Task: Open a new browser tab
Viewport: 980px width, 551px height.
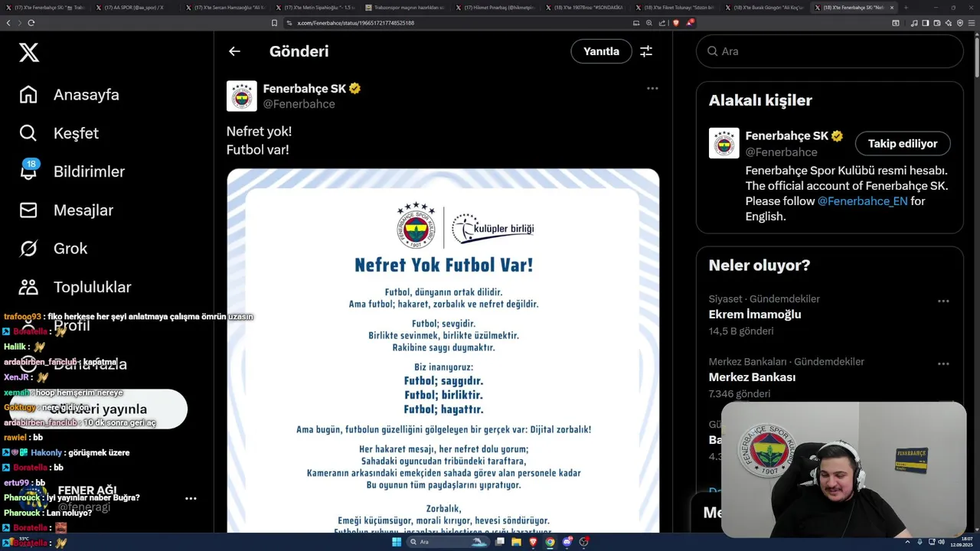Action: (x=906, y=8)
